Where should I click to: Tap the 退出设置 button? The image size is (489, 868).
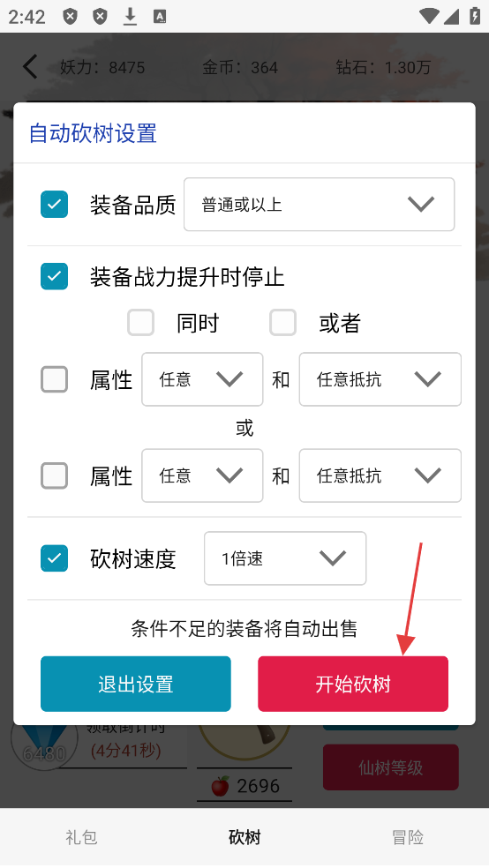tap(136, 685)
